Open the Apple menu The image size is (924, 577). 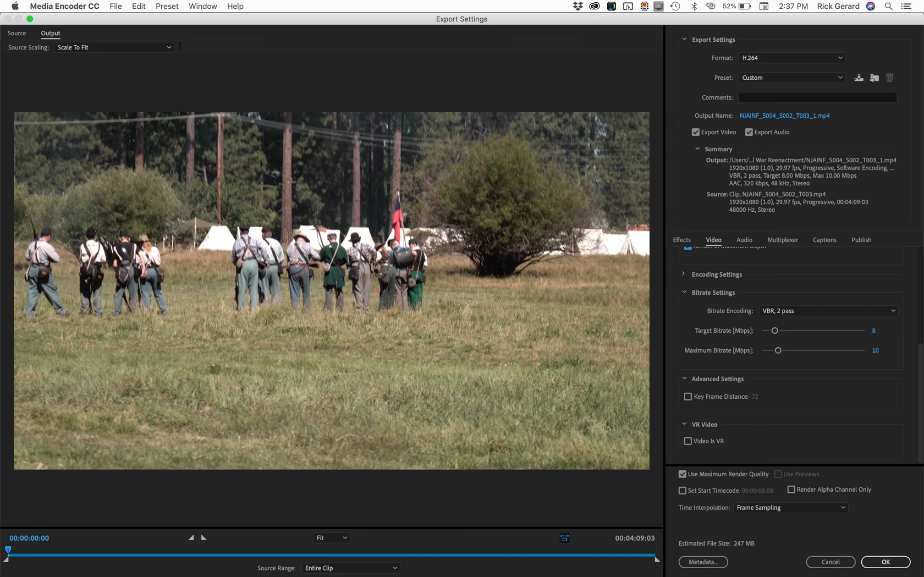(x=15, y=6)
